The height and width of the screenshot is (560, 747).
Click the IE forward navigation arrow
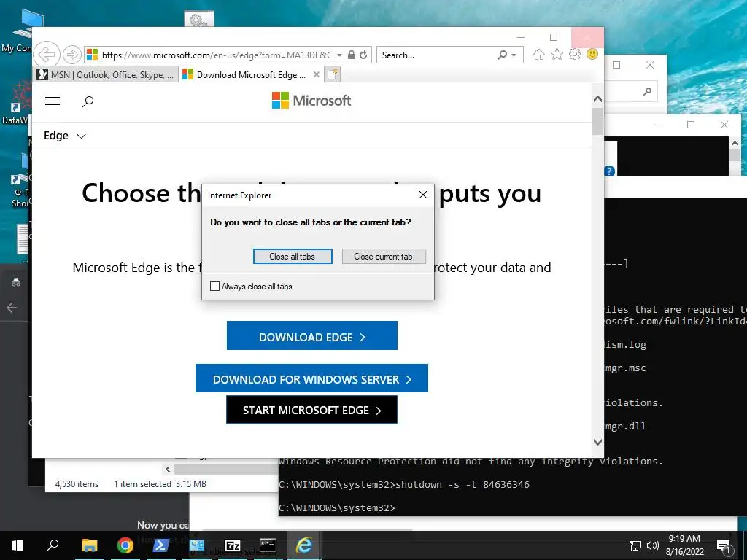[x=72, y=55]
